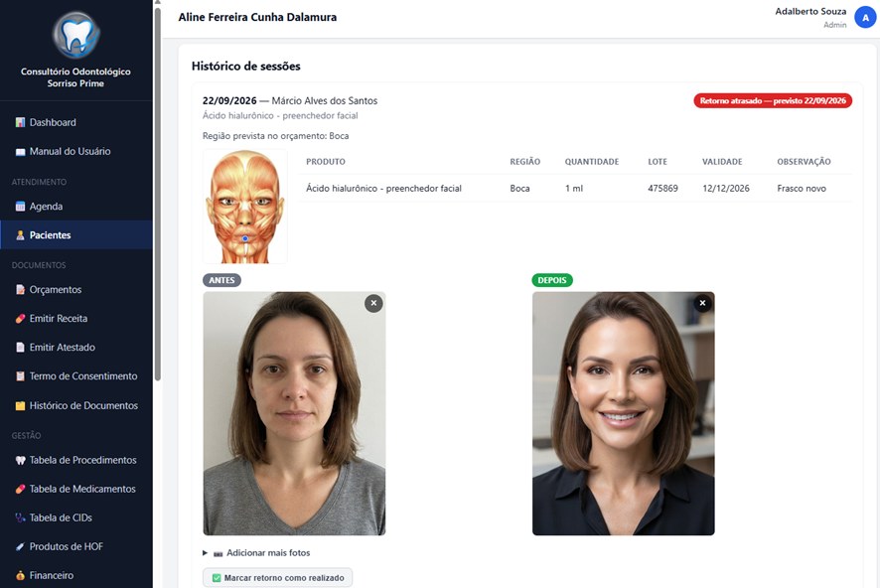880x588 pixels.
Task: Open Dashboard menu item
Action: [x=75, y=122]
